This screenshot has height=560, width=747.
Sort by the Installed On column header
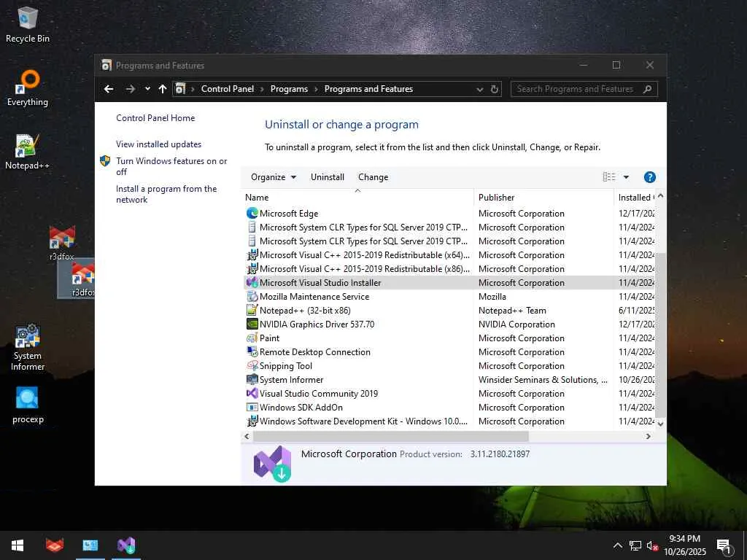(x=635, y=197)
